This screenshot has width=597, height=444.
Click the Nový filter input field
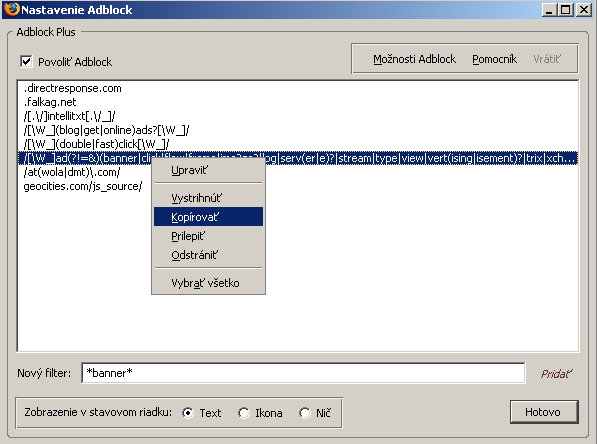[303, 373]
